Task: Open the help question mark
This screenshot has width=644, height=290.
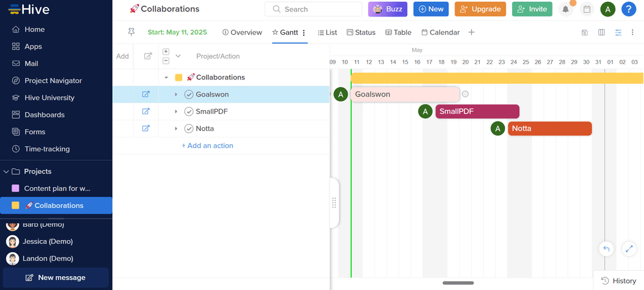Action: (629, 9)
